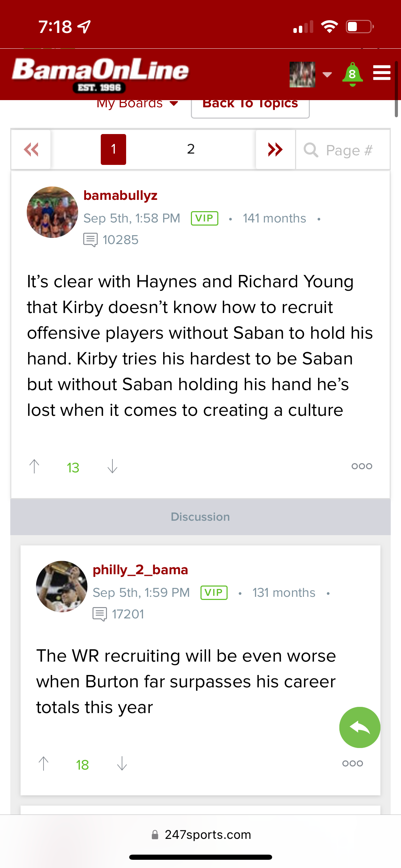Viewport: 401px width, 868px height.
Task: Go to the previous page arrows
Action: coord(31,149)
